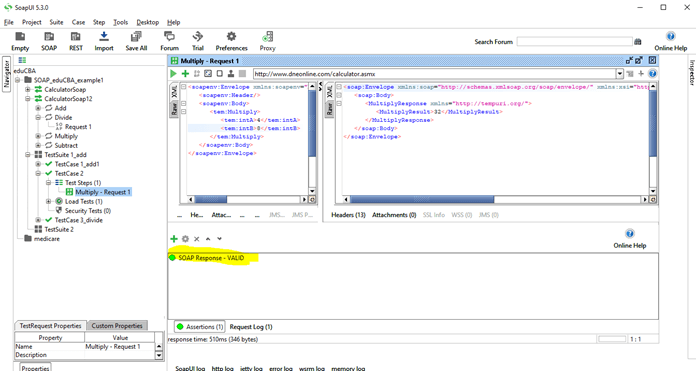Open the Help menu
Viewport: 696px width, 371px height.
(174, 22)
